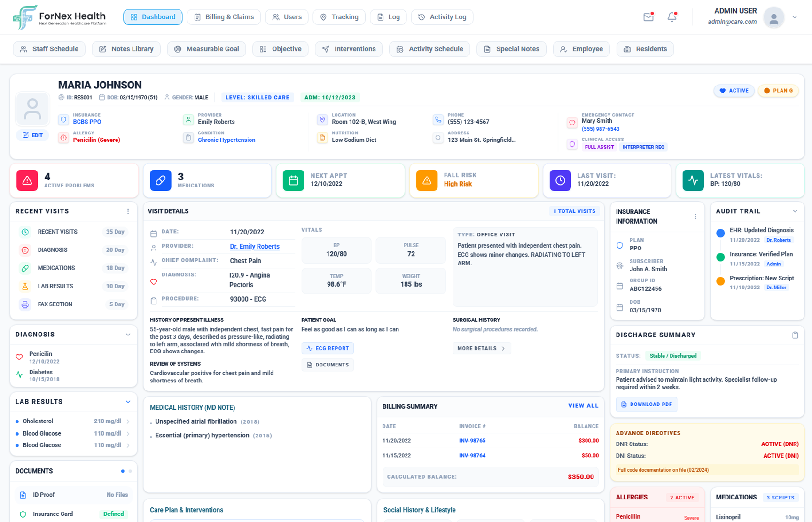Select the FULL ASSIST clinical access toggle
Image resolution: width=812 pixels, height=522 pixels.
tap(599, 147)
